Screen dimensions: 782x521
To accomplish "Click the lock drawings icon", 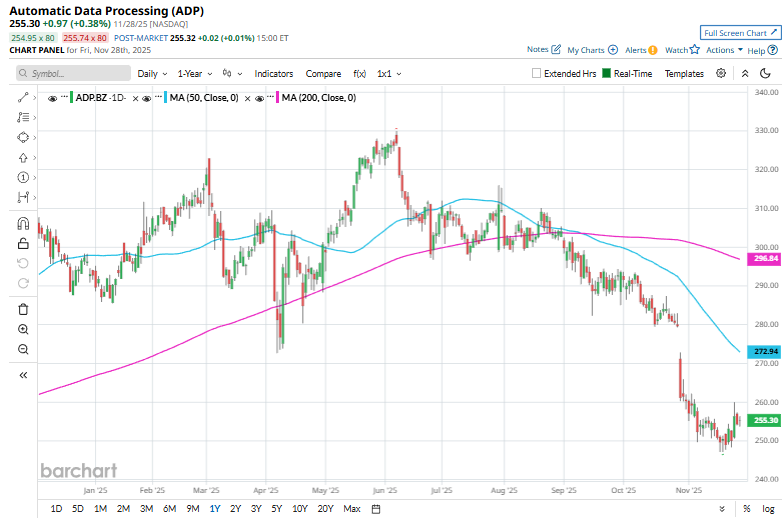I will (23, 243).
